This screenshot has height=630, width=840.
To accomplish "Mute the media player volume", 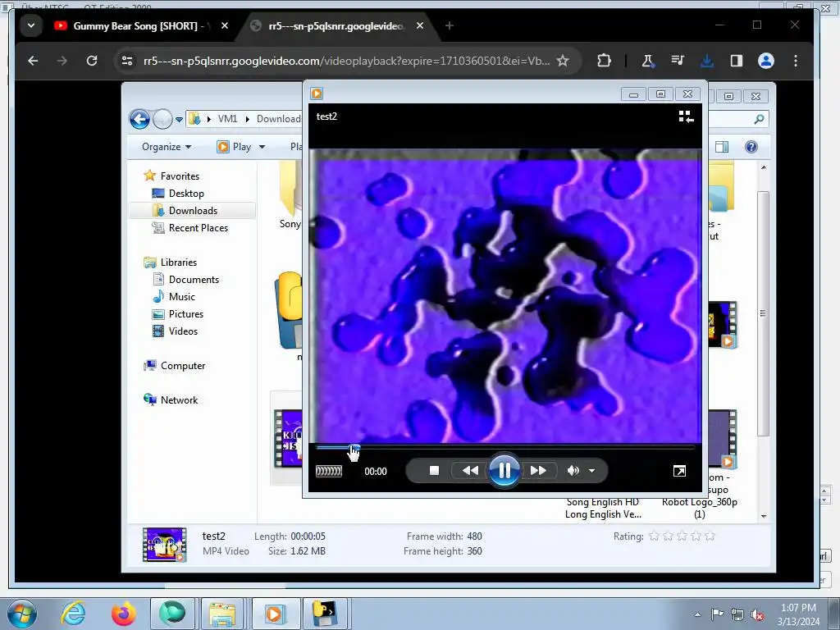I will (573, 470).
